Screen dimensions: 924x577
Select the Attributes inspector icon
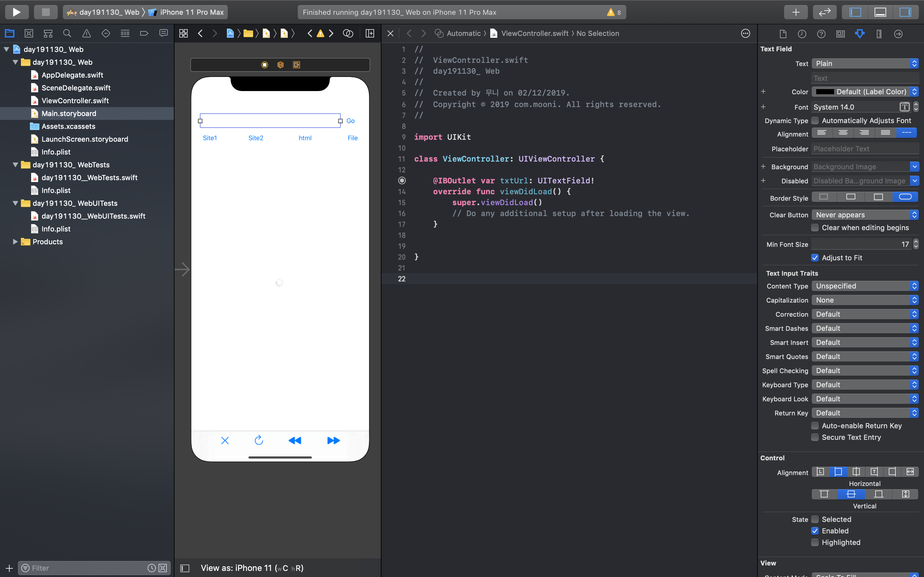pos(860,34)
